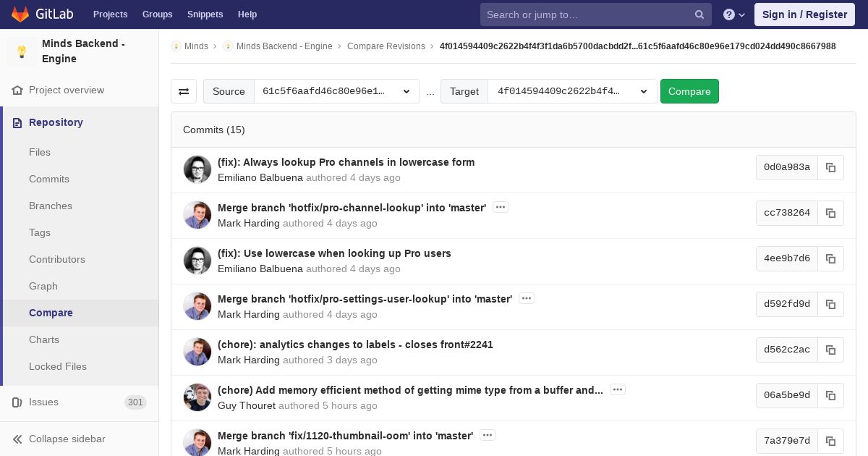Click Minds breadcrumb link
Viewport: 868px width, 456px height.
click(196, 46)
